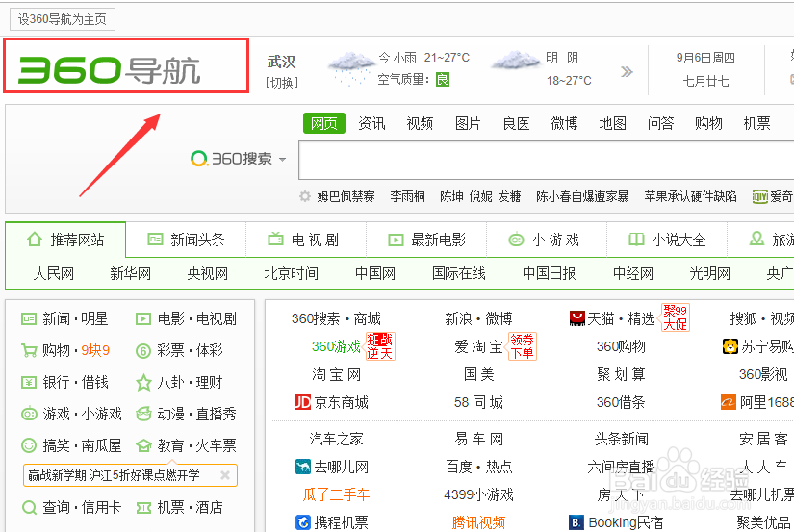
Task: Click the 阿里1688 orange logo icon
Action: 729,402
